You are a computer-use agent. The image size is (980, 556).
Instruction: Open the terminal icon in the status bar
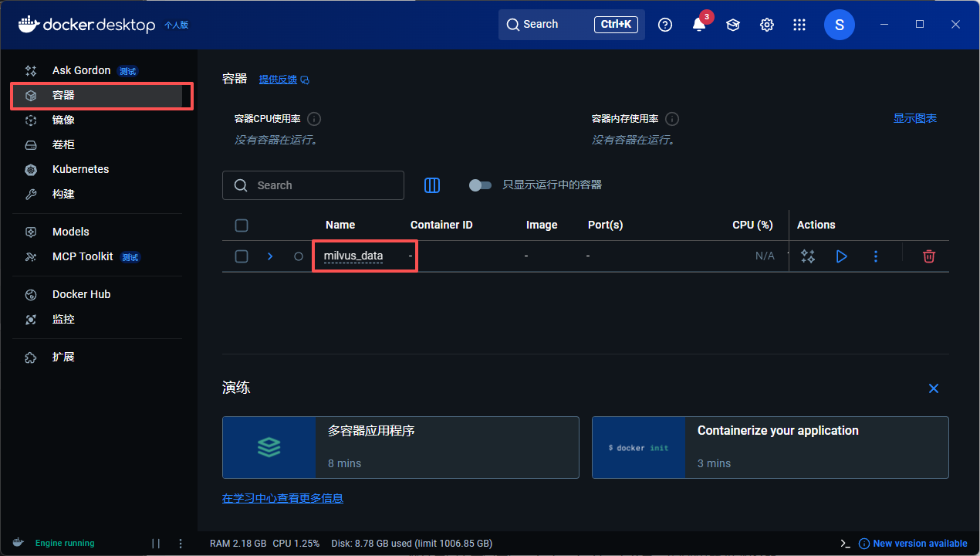tap(844, 544)
